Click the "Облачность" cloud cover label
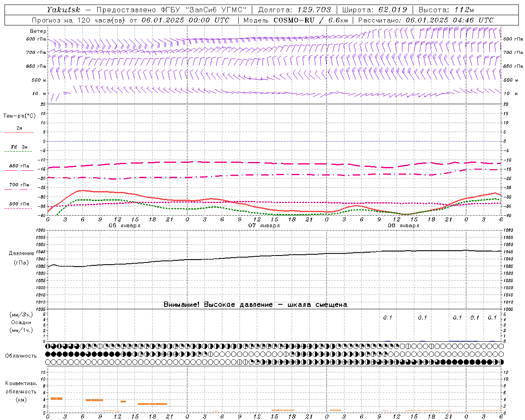This screenshot has width=525, height=420. [21, 356]
